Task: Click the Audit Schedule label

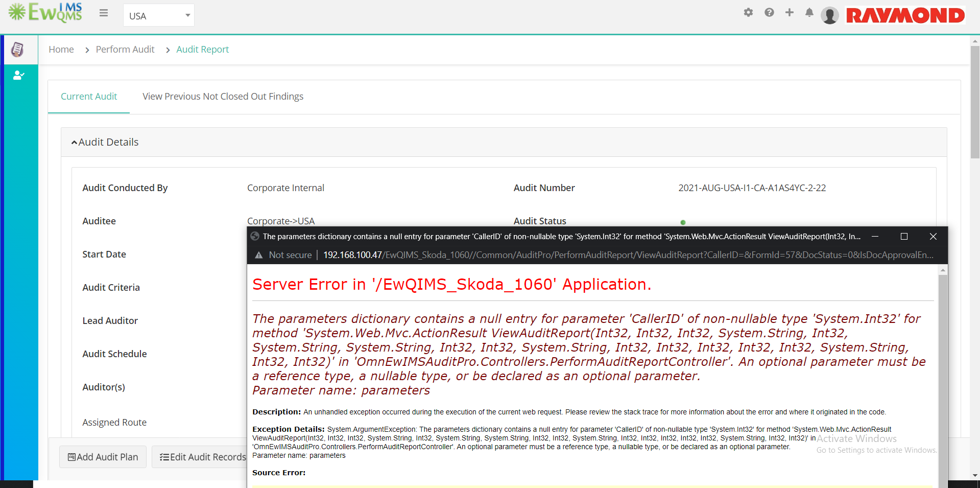Action: coord(114,354)
